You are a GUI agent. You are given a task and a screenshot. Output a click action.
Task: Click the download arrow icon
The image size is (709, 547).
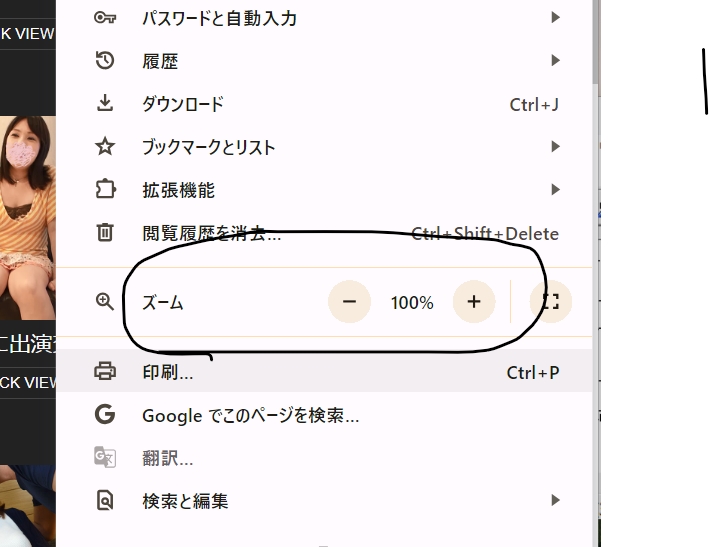tap(105, 104)
